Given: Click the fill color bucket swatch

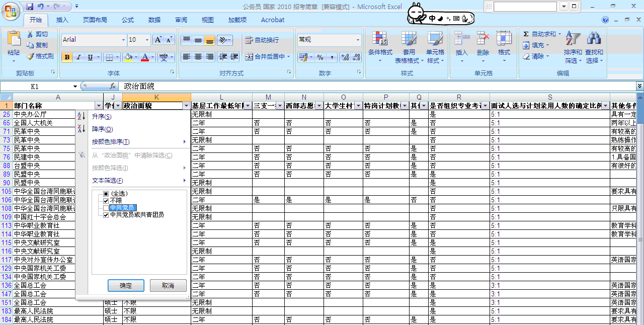Looking at the screenshot, I should point(128,57).
